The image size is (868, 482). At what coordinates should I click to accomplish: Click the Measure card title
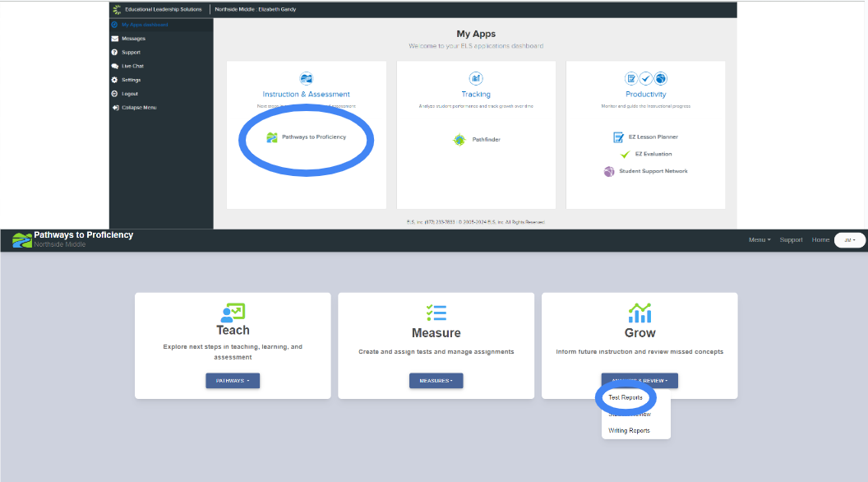[436, 333]
